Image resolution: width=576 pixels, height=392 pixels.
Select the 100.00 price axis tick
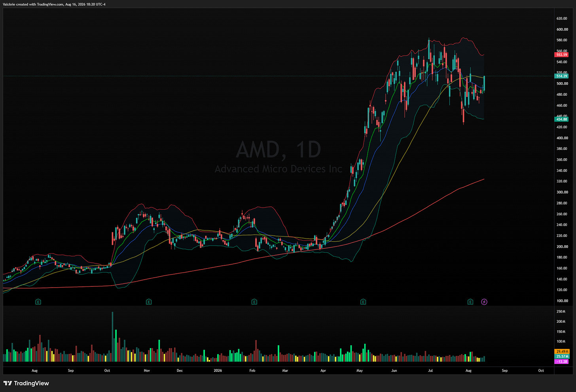click(562, 301)
